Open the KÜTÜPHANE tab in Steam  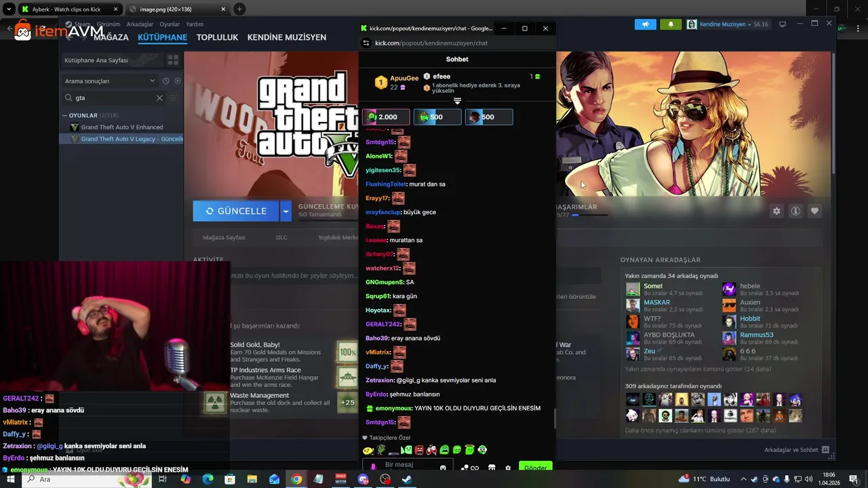tap(162, 38)
